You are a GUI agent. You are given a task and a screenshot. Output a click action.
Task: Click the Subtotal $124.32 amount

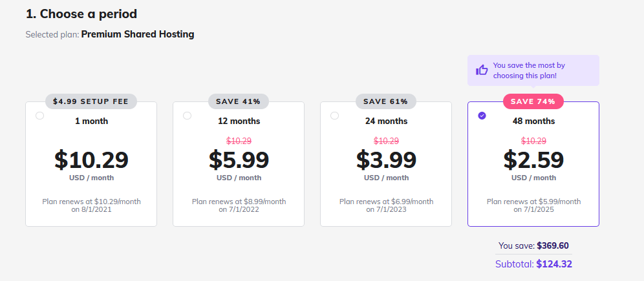(x=554, y=264)
